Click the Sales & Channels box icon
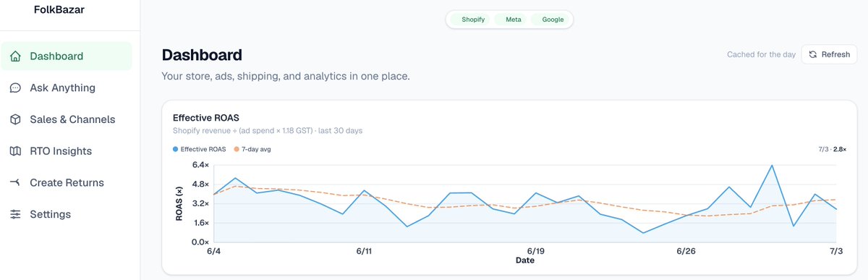This screenshot has height=280, width=868. (15, 119)
